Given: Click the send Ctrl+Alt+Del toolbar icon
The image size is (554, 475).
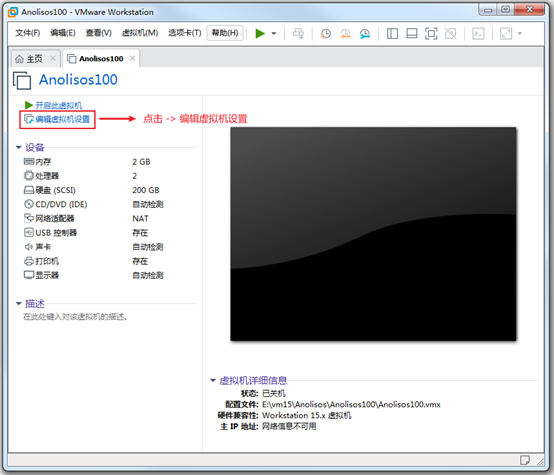Looking at the screenshot, I should click(x=298, y=34).
